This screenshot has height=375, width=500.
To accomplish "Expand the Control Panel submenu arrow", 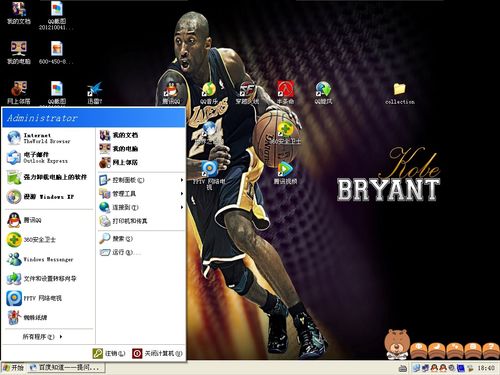I will (x=182, y=180).
